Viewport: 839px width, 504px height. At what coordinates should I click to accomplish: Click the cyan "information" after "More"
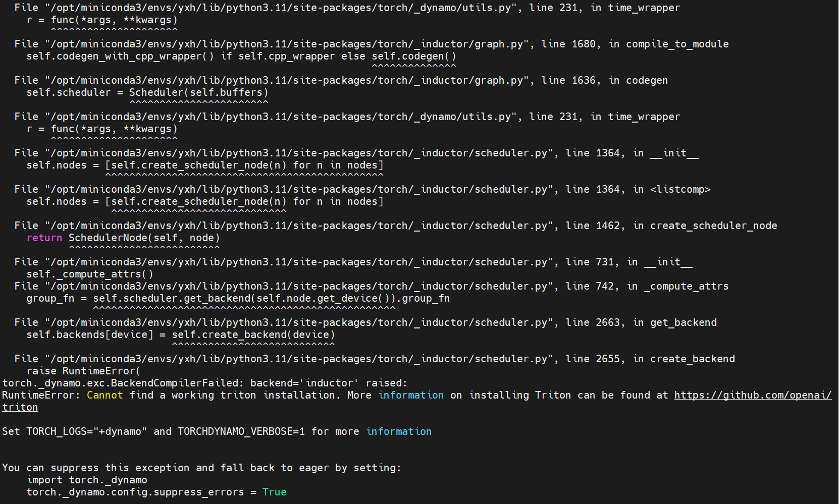coord(411,395)
